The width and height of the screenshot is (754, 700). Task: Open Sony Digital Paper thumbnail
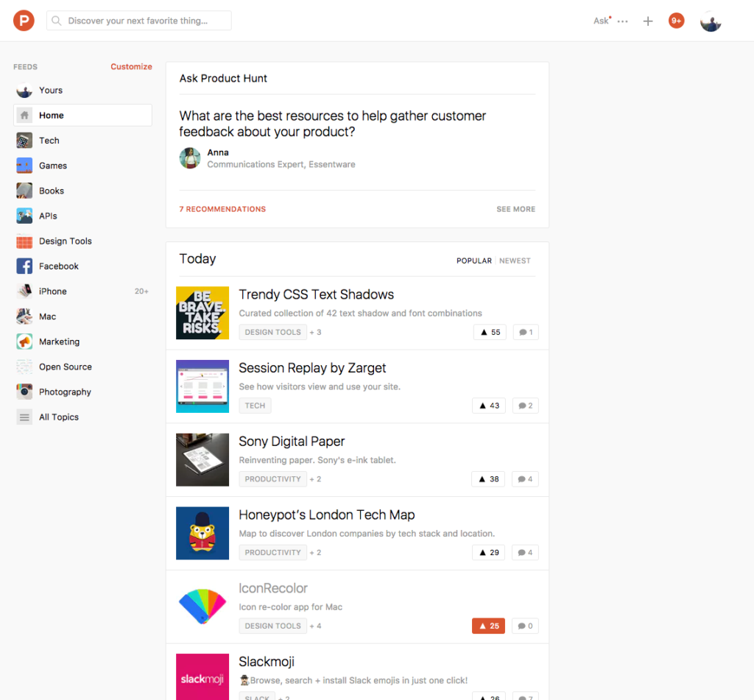pos(202,460)
